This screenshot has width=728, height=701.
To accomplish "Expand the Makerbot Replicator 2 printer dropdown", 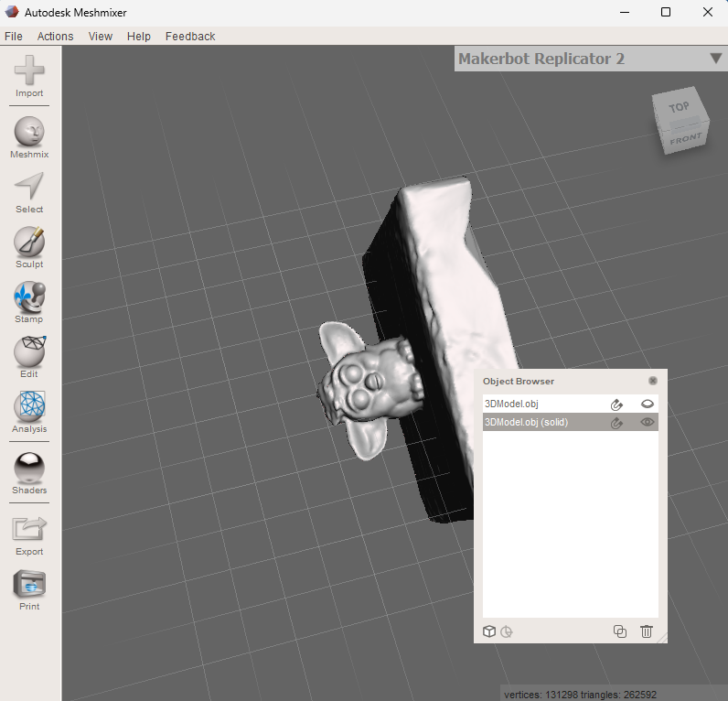I will pos(715,59).
